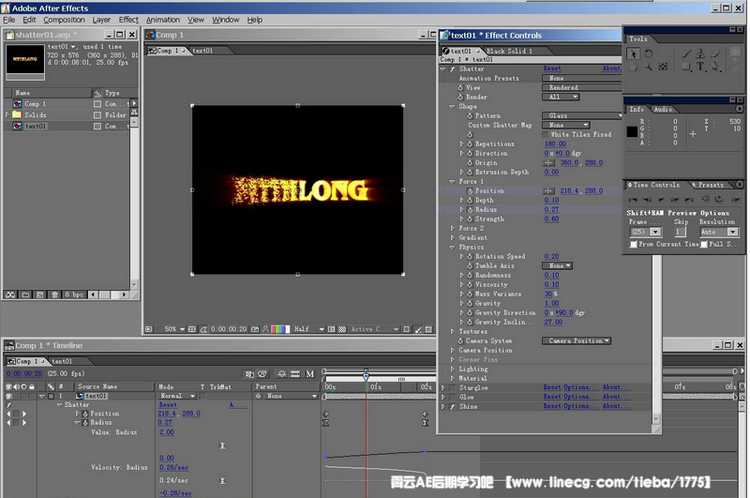Open the Tumble Axis None dropdown
The width and height of the screenshot is (750, 498).
[x=557, y=266]
